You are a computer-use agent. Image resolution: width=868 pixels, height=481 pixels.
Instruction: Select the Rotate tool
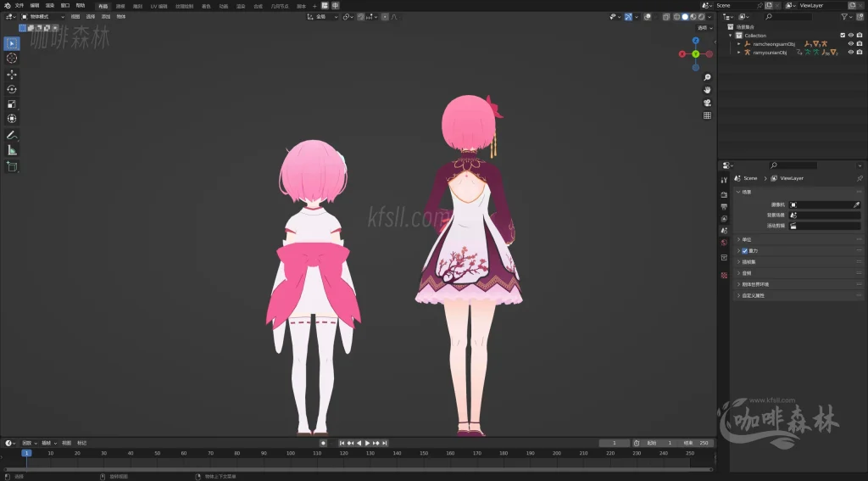coord(12,89)
